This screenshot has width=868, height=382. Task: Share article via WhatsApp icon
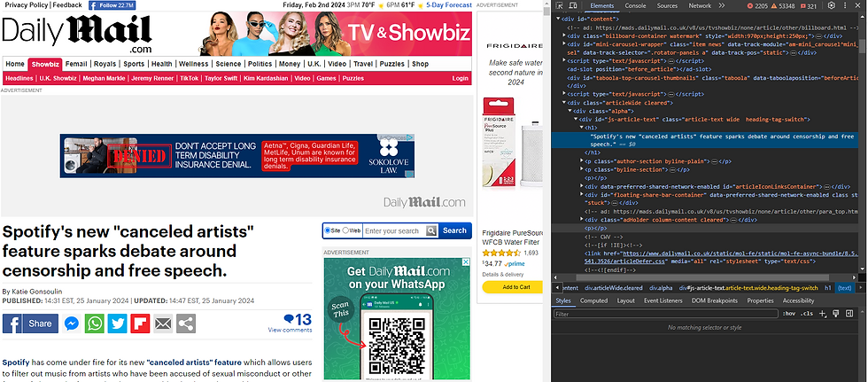click(95, 324)
